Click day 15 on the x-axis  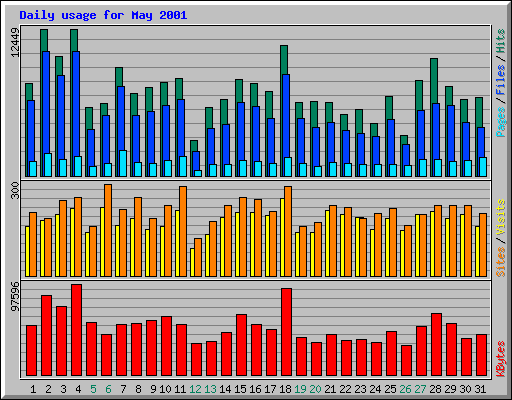tap(240, 389)
